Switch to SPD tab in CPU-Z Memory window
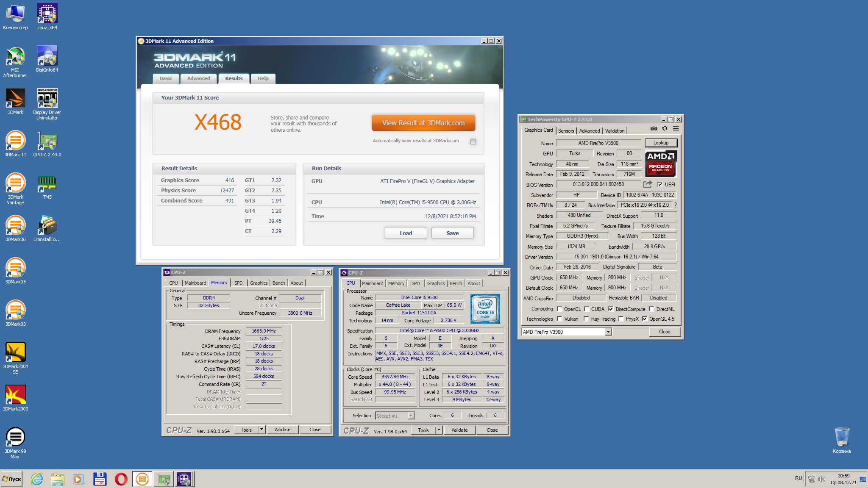 tap(238, 283)
